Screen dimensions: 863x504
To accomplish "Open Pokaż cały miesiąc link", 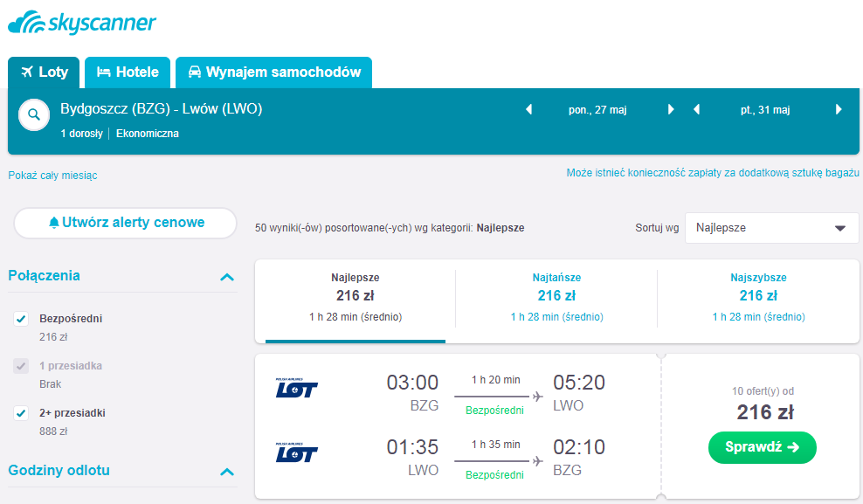I will [52, 176].
